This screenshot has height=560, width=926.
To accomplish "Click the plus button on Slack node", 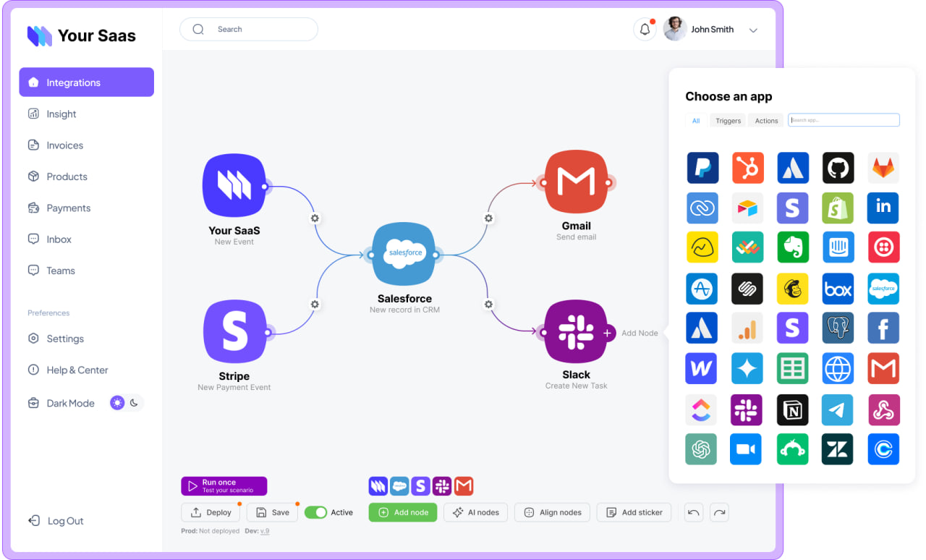I will click(608, 333).
